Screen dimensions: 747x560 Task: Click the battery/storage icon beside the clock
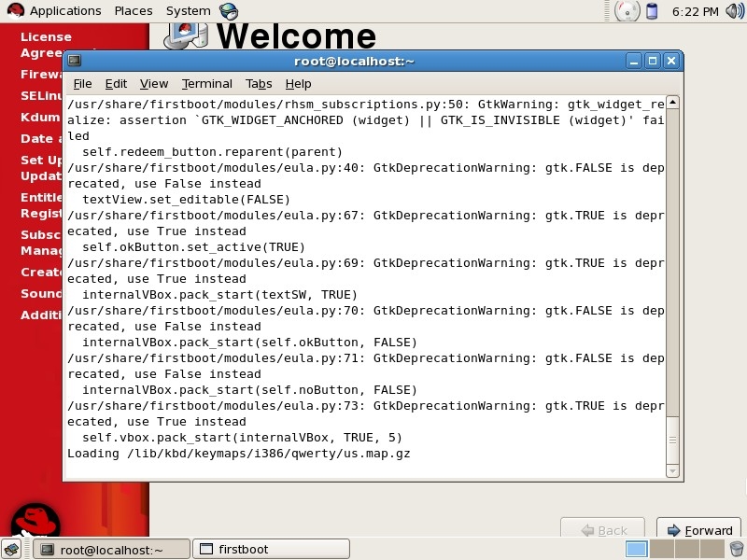point(652,11)
